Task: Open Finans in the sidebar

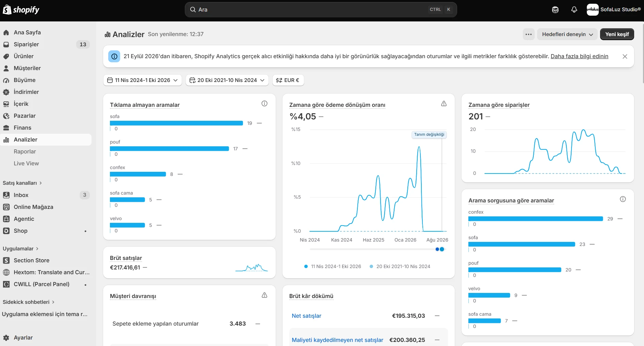Action: 46,128
